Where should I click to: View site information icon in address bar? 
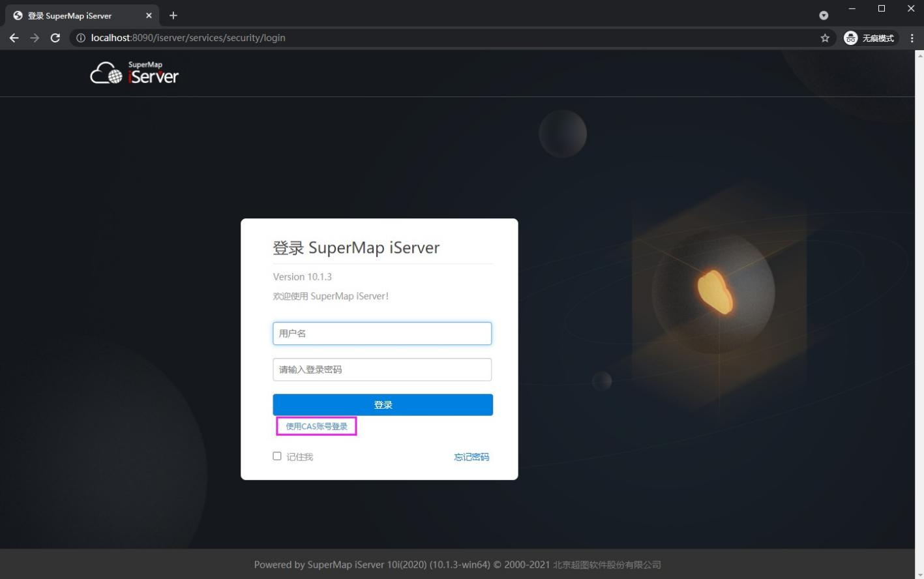(x=81, y=38)
